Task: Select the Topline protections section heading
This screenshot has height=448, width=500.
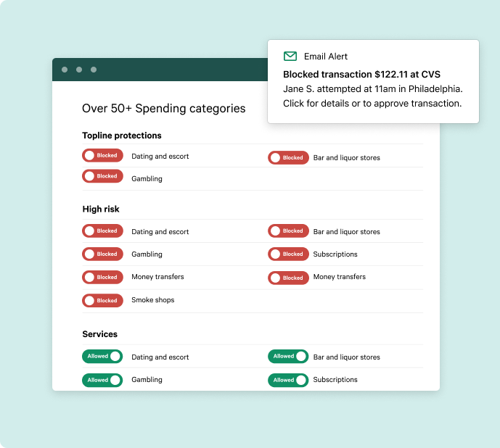Action: click(x=122, y=136)
